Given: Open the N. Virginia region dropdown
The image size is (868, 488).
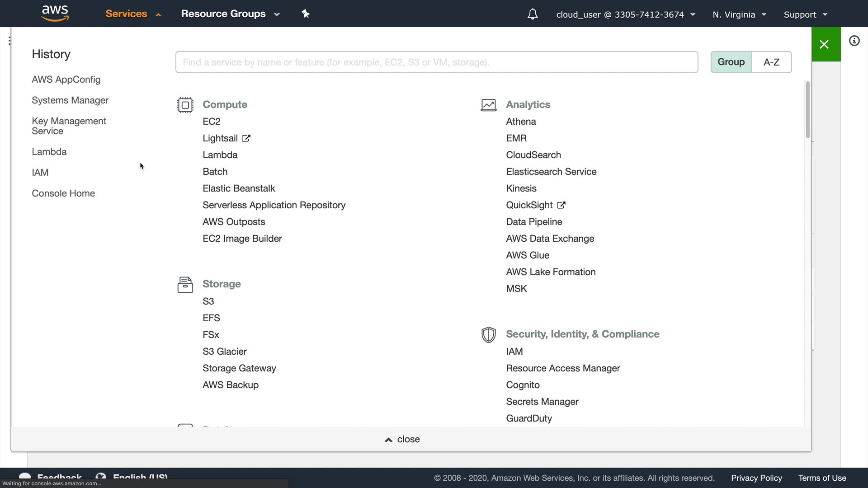Looking at the screenshot, I should (x=739, y=14).
